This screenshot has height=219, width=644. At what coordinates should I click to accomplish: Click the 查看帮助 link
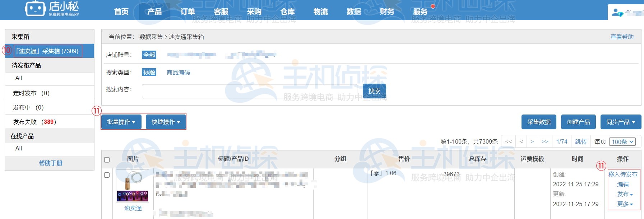click(622, 37)
